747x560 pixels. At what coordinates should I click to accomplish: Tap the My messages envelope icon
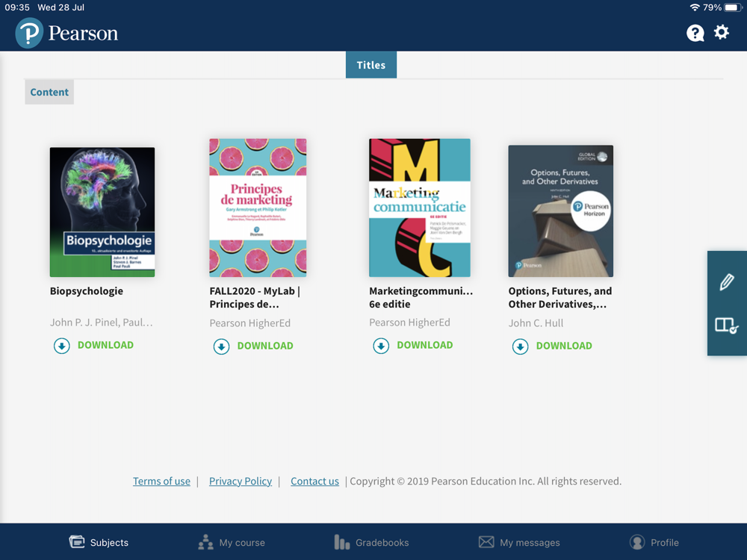click(486, 542)
